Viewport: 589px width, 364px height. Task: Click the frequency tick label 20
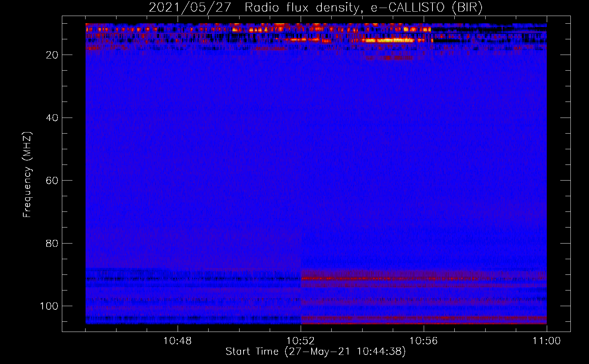pos(52,55)
